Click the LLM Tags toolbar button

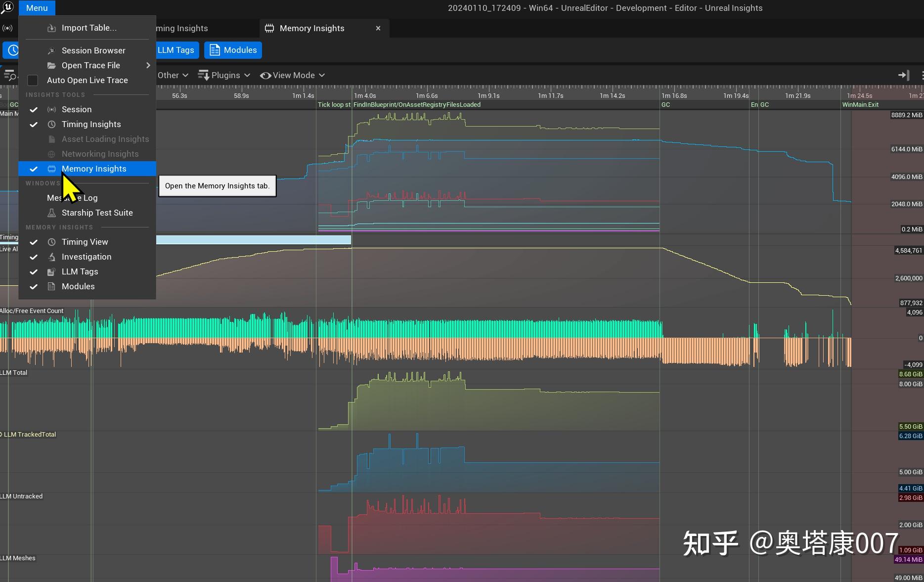[176, 50]
